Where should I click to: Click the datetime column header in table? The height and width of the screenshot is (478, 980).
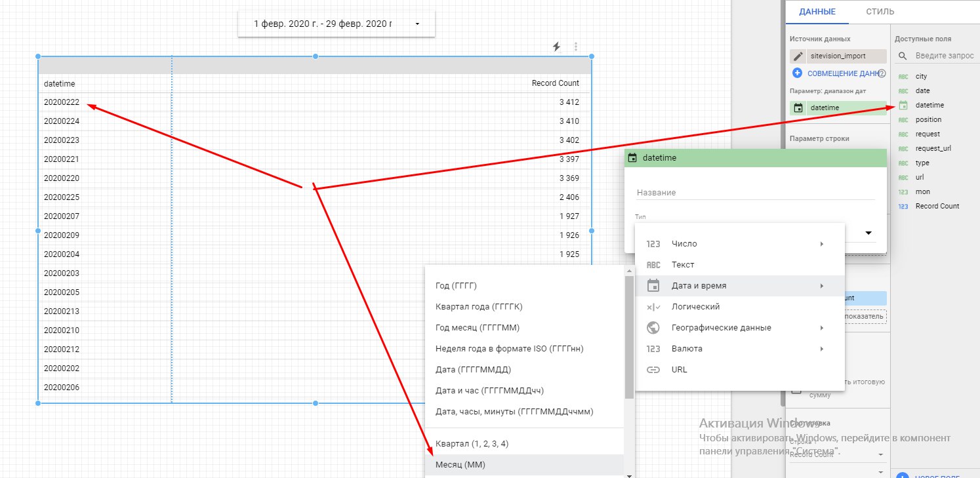coord(59,84)
